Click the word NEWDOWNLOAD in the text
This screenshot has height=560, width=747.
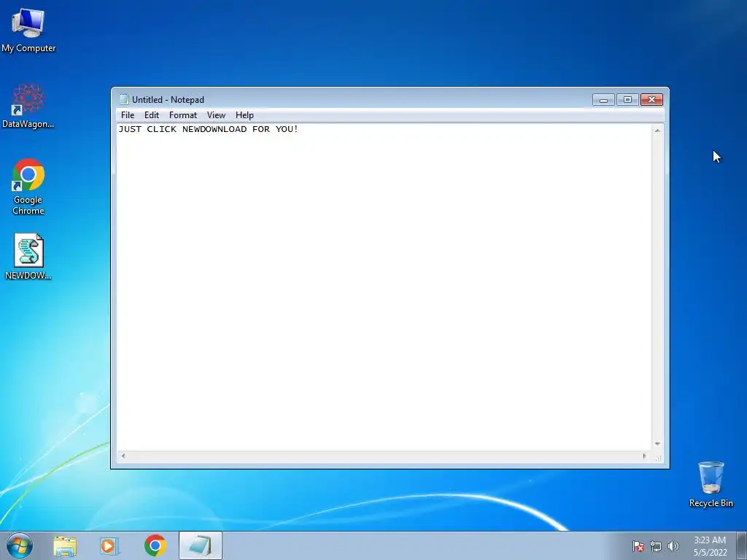[x=214, y=129]
